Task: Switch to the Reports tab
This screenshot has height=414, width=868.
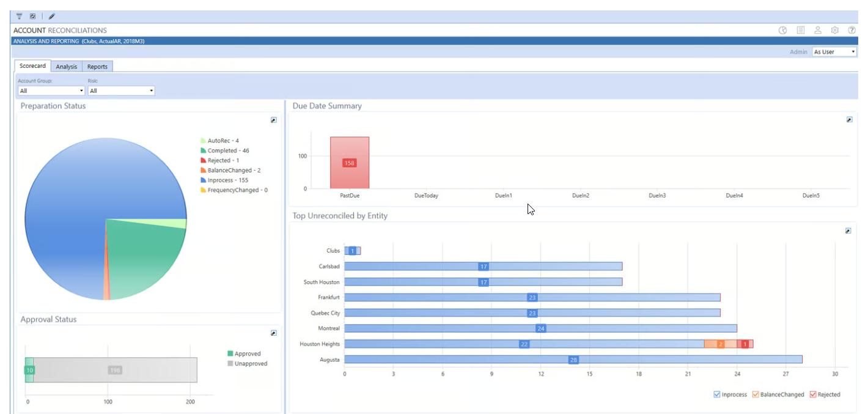Action: (x=97, y=67)
